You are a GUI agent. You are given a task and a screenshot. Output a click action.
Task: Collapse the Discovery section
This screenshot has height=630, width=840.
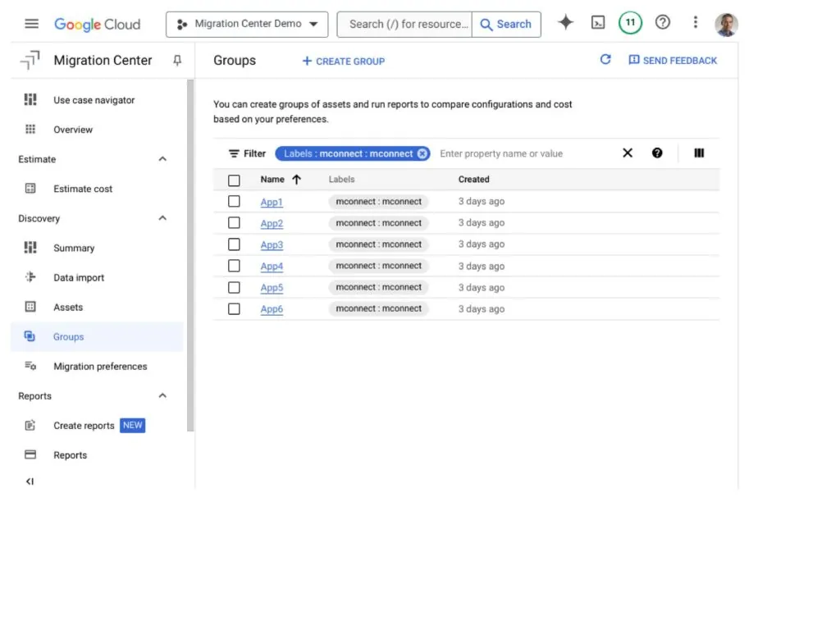[x=163, y=218]
